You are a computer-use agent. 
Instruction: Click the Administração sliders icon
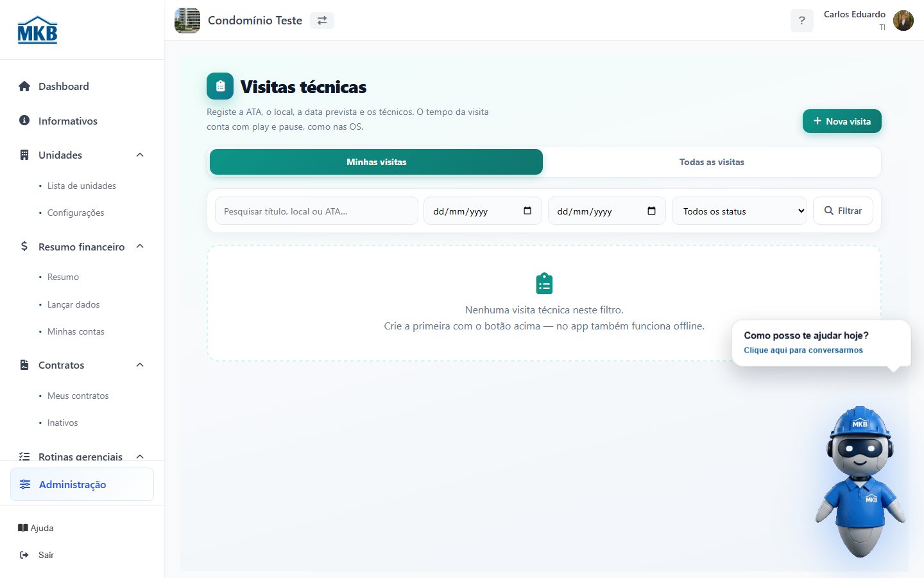(25, 484)
